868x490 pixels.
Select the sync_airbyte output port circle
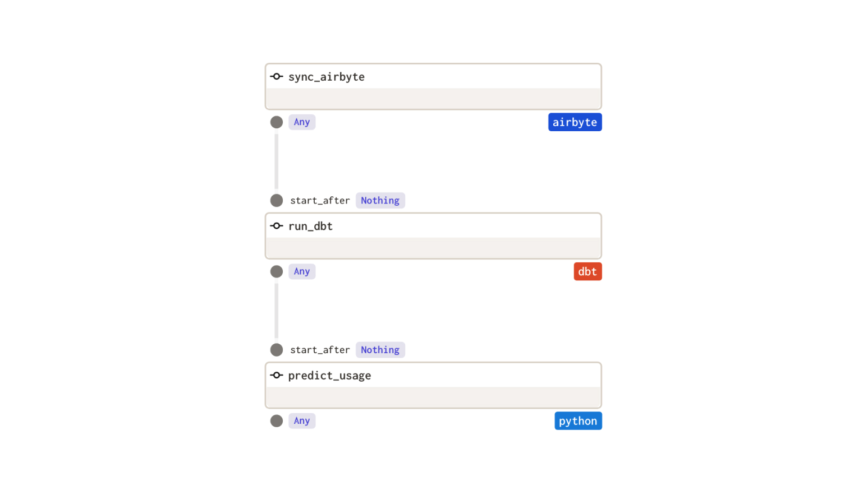(277, 122)
